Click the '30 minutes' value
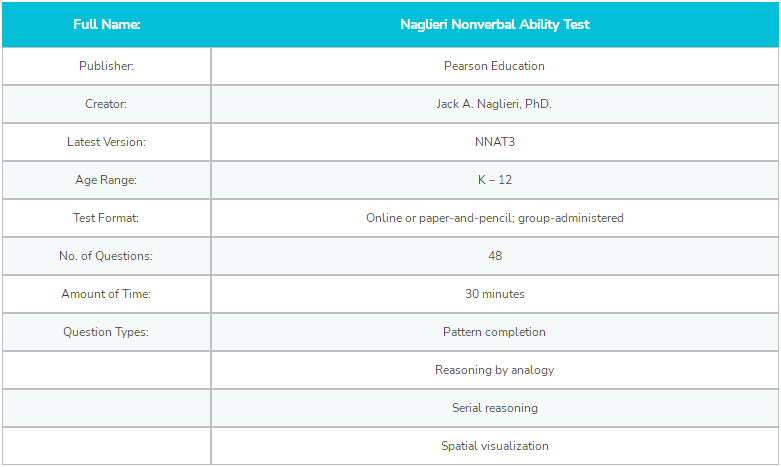Screen dimensions: 781x467 coord(495,294)
